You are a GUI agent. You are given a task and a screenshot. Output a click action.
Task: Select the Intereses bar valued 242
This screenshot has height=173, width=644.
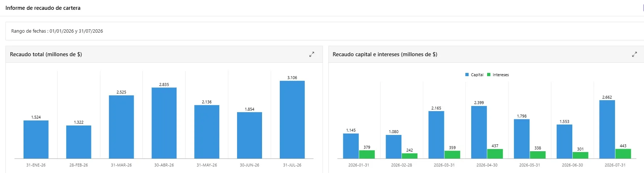click(410, 156)
